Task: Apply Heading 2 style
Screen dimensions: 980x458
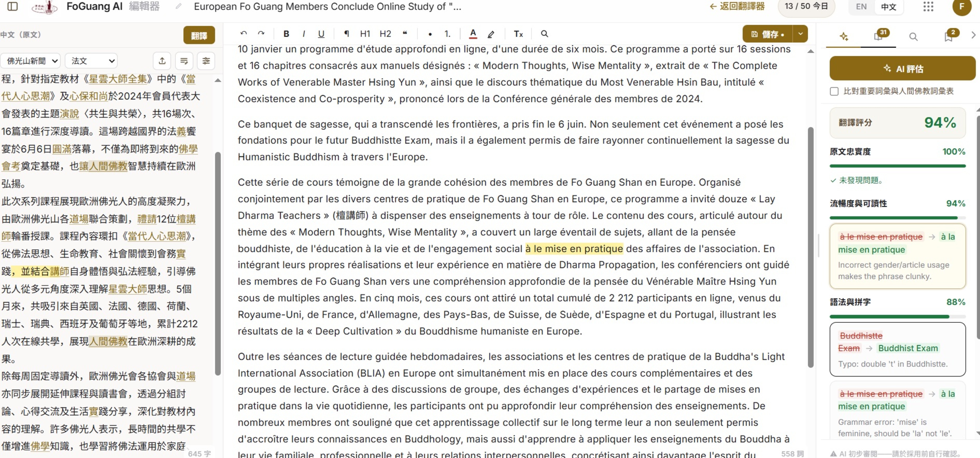Action: [385, 33]
